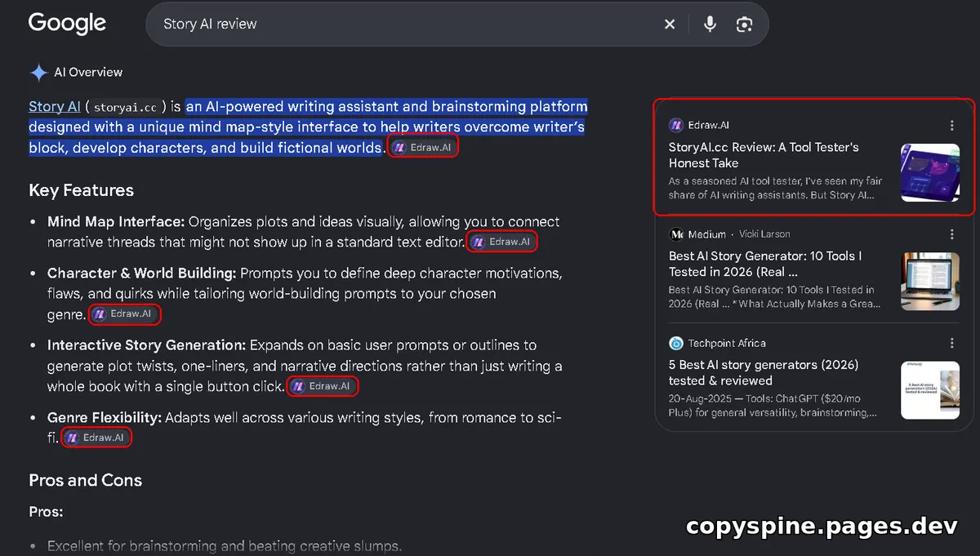
Task: Open Edraw.AI source chip after fictional worlds
Action: (421, 148)
